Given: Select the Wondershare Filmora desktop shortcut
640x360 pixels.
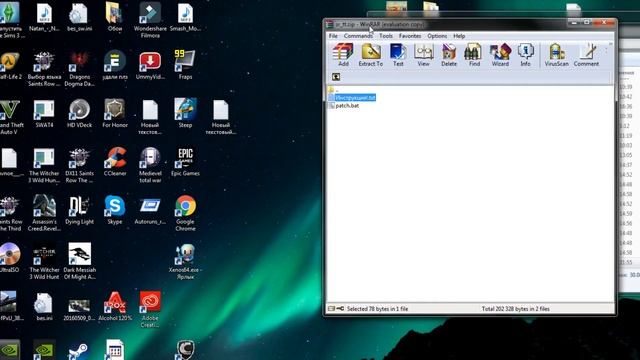Looking at the screenshot, I should pos(150,20).
